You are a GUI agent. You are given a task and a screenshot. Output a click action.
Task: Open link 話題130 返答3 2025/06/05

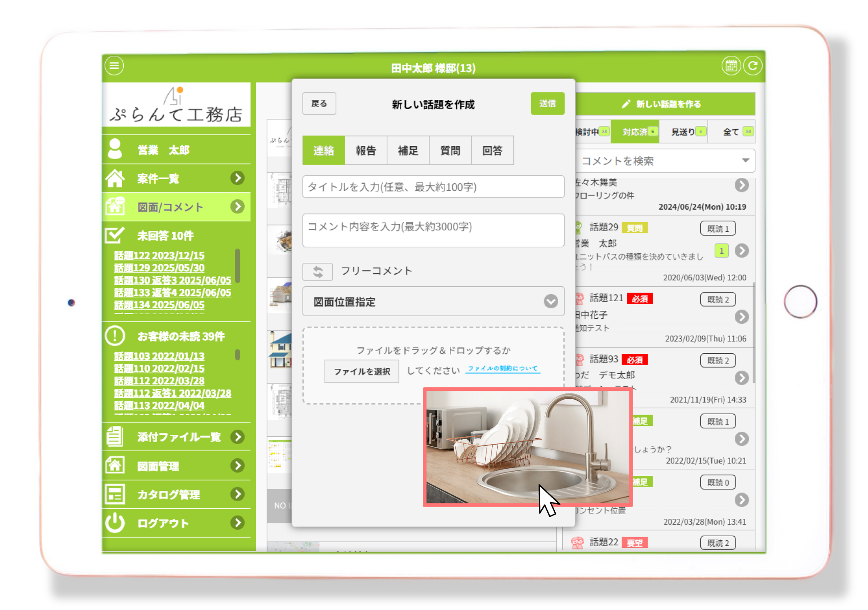click(172, 280)
